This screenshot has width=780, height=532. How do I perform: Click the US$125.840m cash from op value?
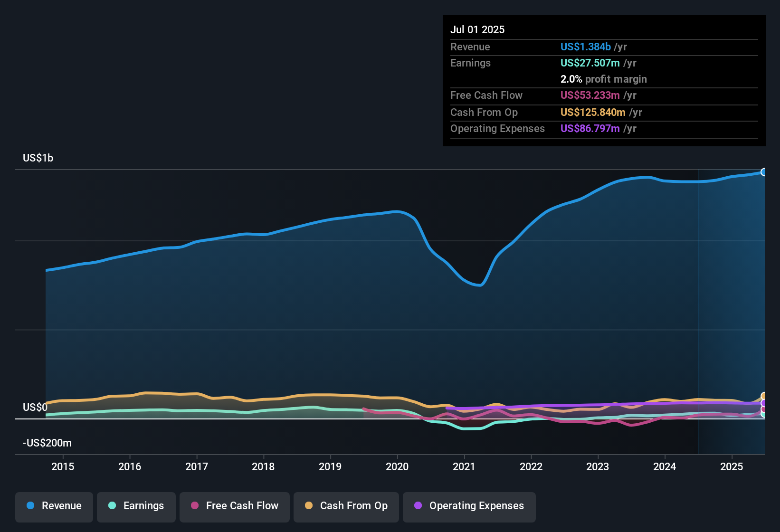[592, 112]
